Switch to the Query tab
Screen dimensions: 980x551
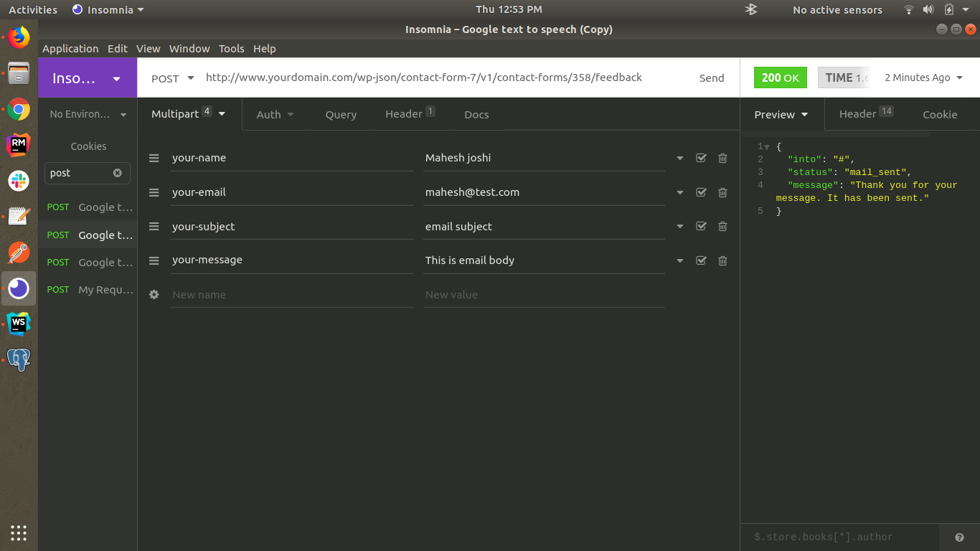point(341,115)
